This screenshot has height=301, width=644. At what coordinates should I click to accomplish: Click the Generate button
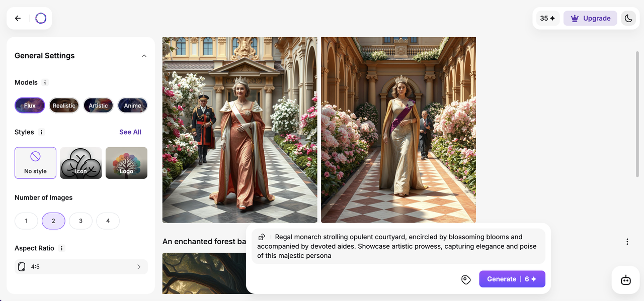[x=512, y=279]
